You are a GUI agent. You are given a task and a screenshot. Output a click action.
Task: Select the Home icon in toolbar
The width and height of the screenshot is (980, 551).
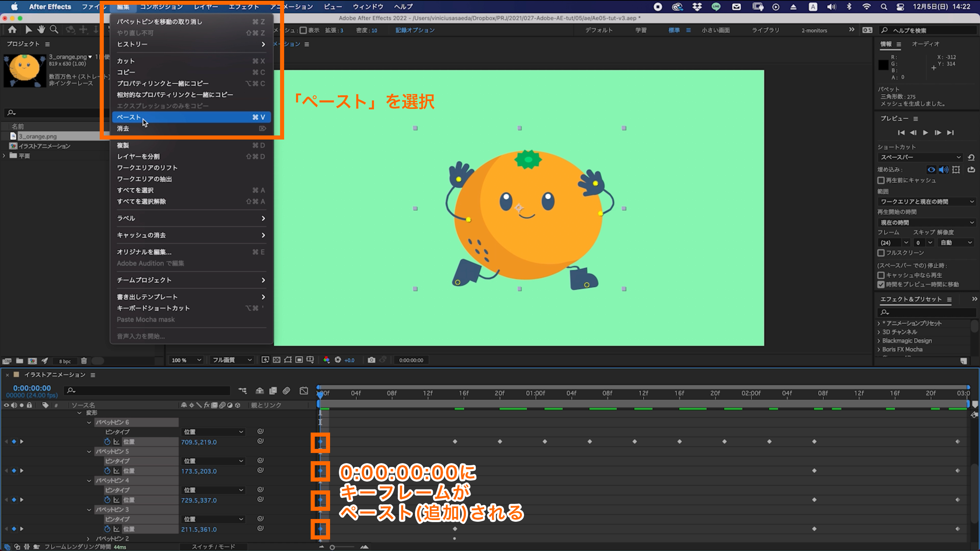pos(12,30)
